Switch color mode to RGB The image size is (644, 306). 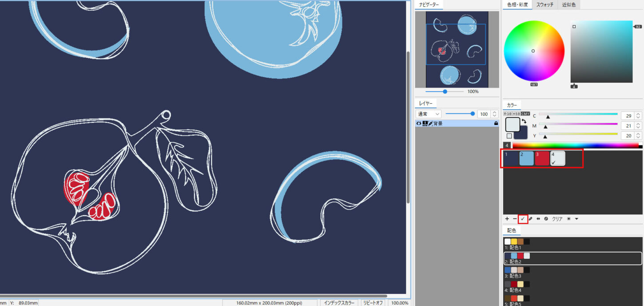pos(508,114)
